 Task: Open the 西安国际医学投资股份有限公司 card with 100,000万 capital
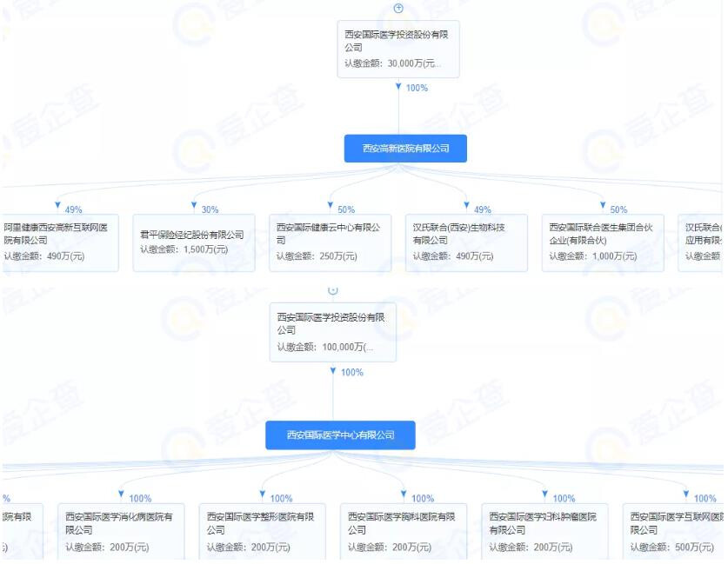click(x=333, y=332)
